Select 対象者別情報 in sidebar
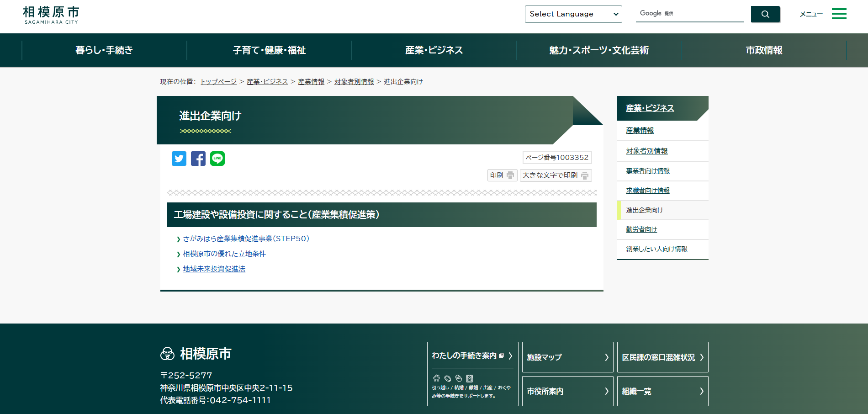This screenshot has height=414, width=868. (x=647, y=151)
